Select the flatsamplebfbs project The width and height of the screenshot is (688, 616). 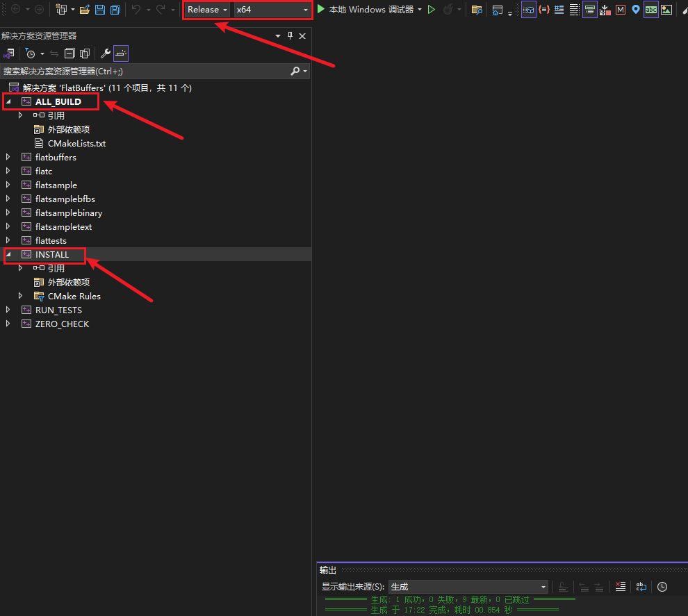pyautogui.click(x=65, y=199)
